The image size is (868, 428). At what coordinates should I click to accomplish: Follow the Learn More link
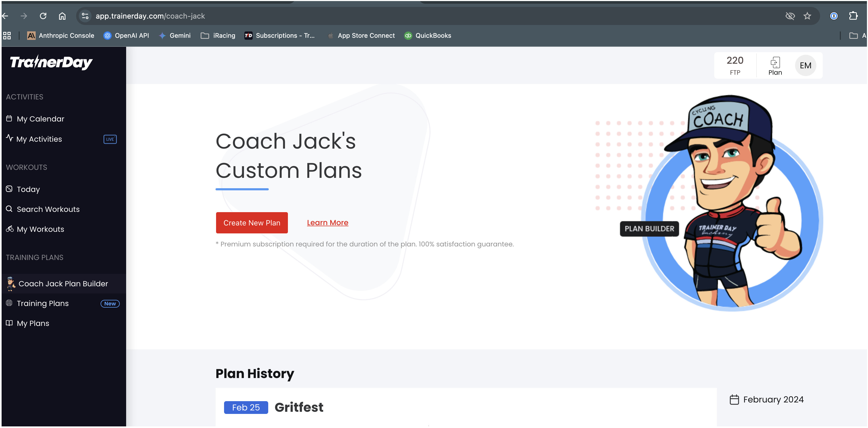pos(328,223)
